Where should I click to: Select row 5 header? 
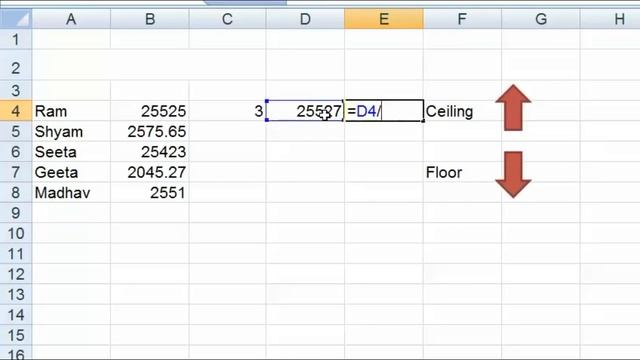16,131
